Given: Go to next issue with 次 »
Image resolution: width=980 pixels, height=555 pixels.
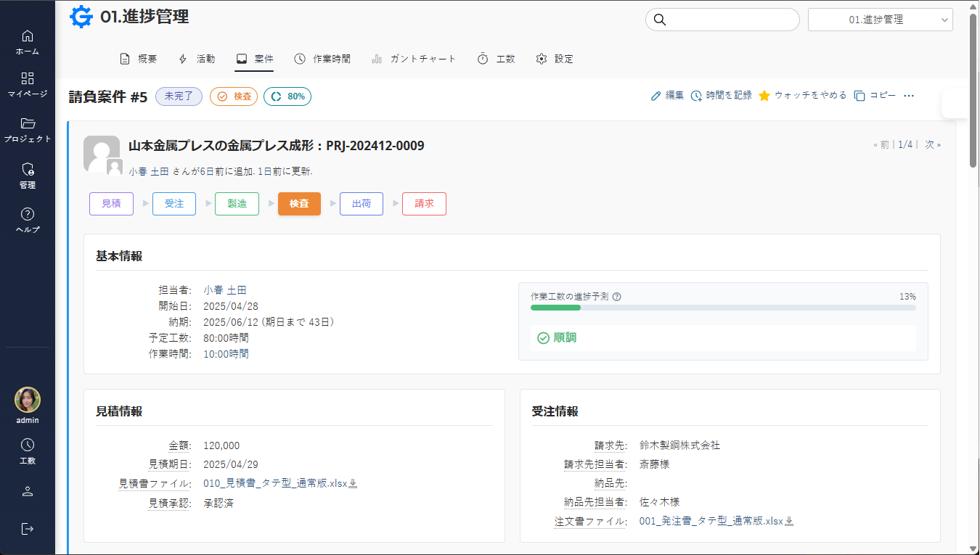Looking at the screenshot, I should [932, 144].
